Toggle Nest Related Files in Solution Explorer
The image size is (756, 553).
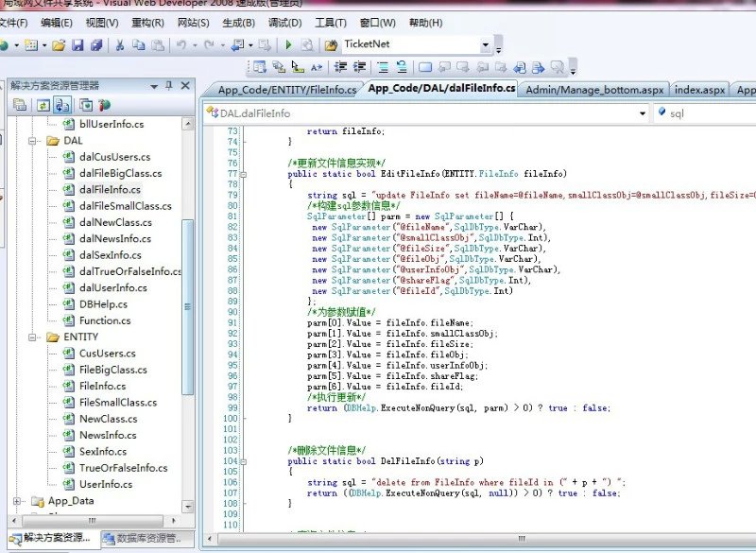click(62, 105)
